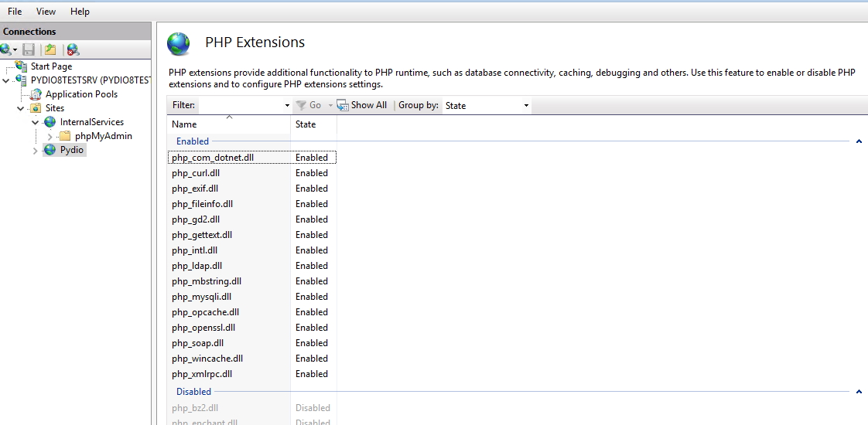Click the delete connection icon with red X

73,49
